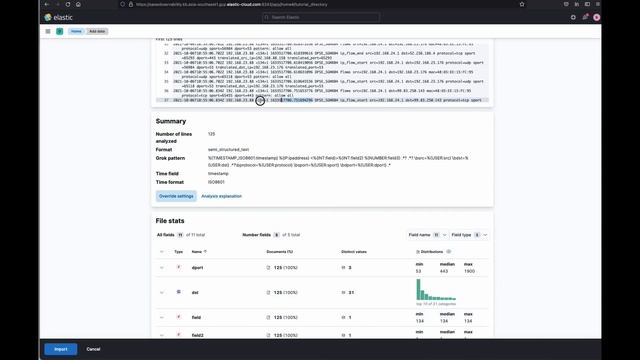Open the user profile avatar menu
This screenshot has height=360, width=640.
click(x=596, y=17)
